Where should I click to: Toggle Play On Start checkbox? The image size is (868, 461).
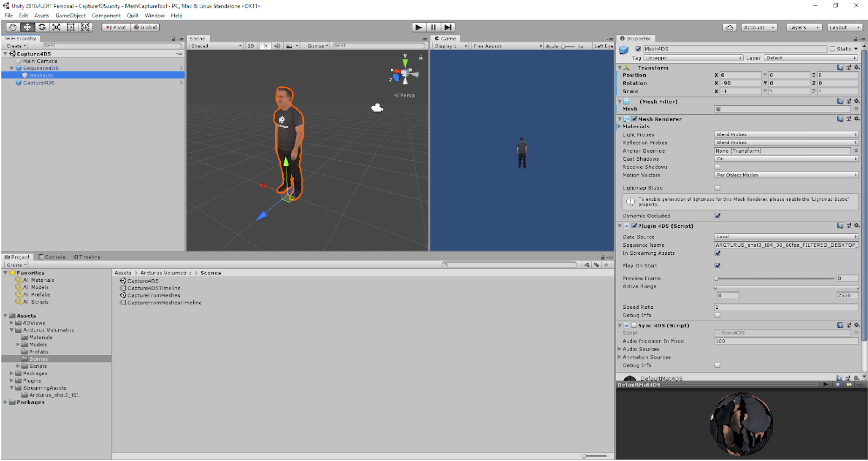coord(717,266)
